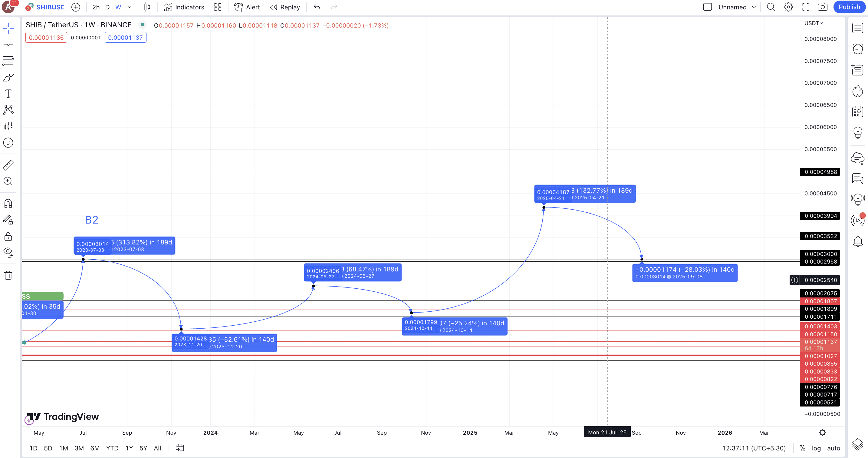Select the 1Y date range
The image size is (868, 458).
click(x=129, y=448)
